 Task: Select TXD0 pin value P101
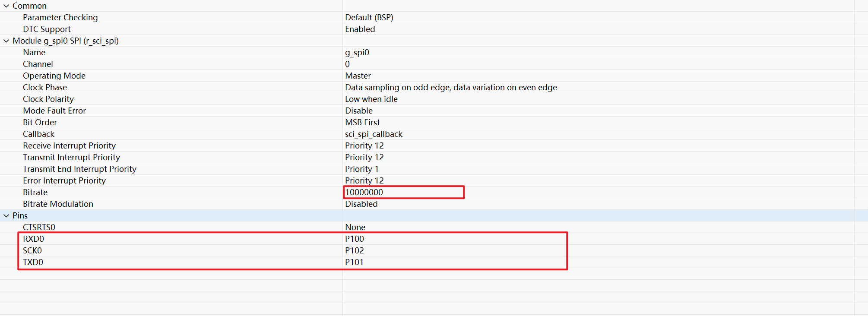point(355,262)
